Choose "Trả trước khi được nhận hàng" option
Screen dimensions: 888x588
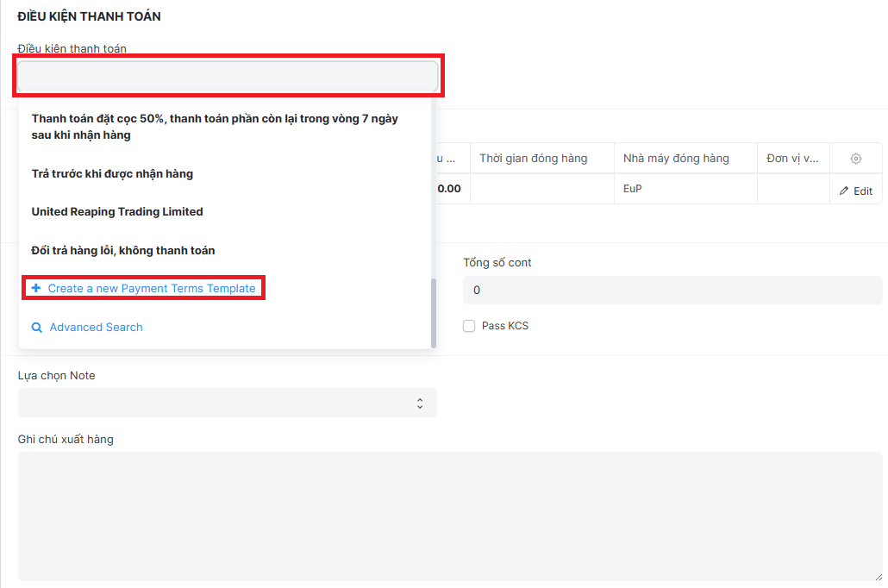tap(112, 174)
